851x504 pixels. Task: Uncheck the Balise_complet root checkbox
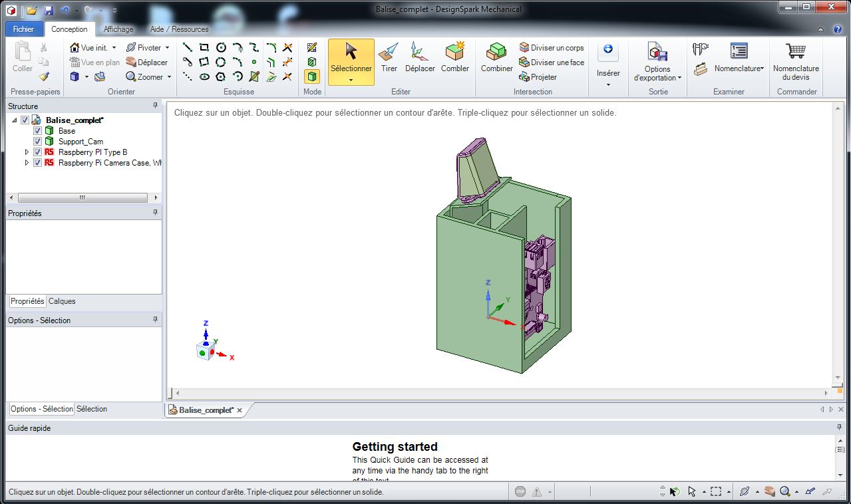click(25, 120)
